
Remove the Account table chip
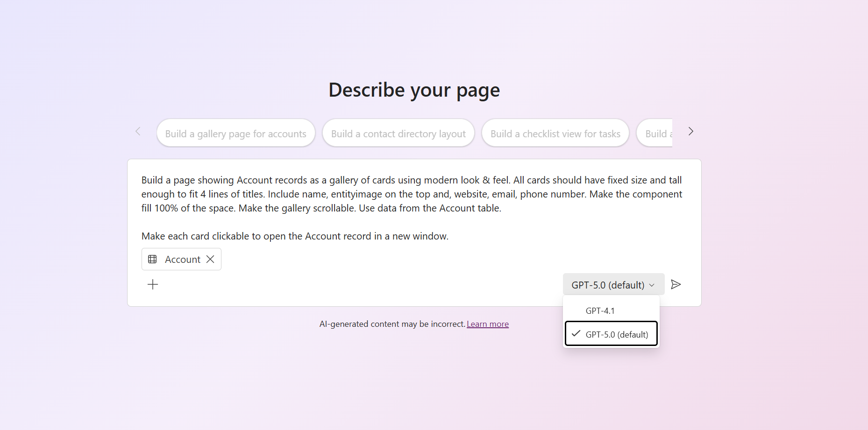point(210,259)
